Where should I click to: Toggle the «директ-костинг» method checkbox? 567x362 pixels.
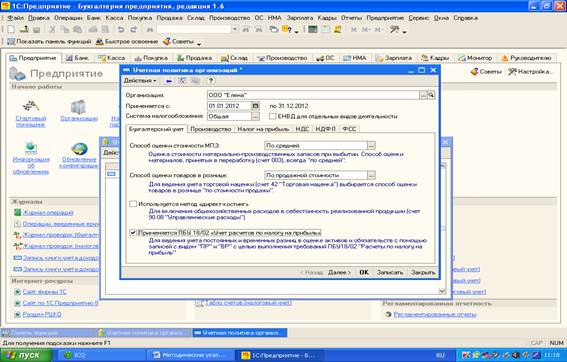133,204
